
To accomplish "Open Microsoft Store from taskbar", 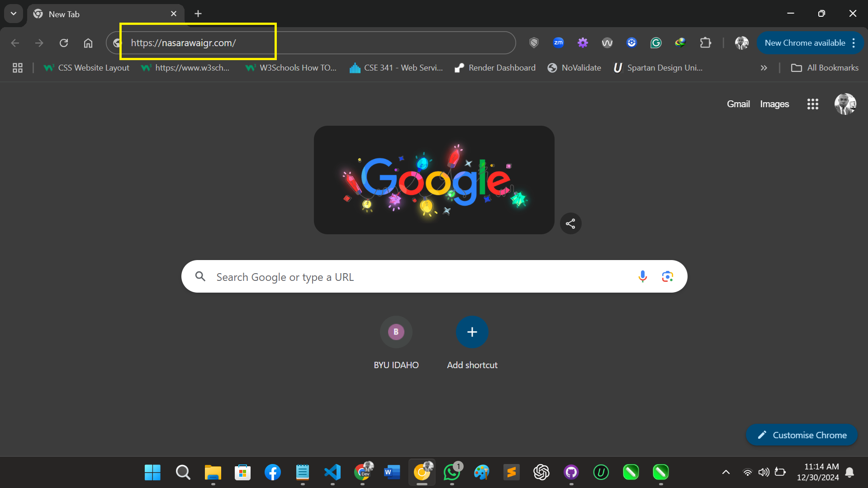I will coord(243,473).
